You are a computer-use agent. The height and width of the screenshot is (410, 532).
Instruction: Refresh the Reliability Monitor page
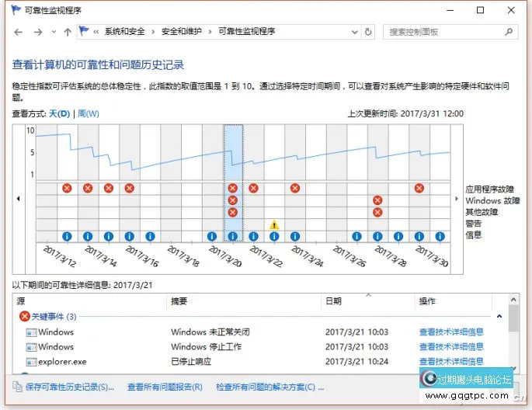[x=368, y=32]
